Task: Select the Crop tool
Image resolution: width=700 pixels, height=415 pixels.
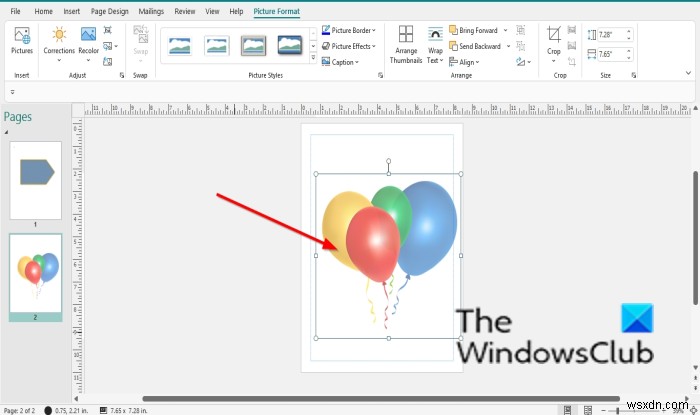Action: (554, 44)
